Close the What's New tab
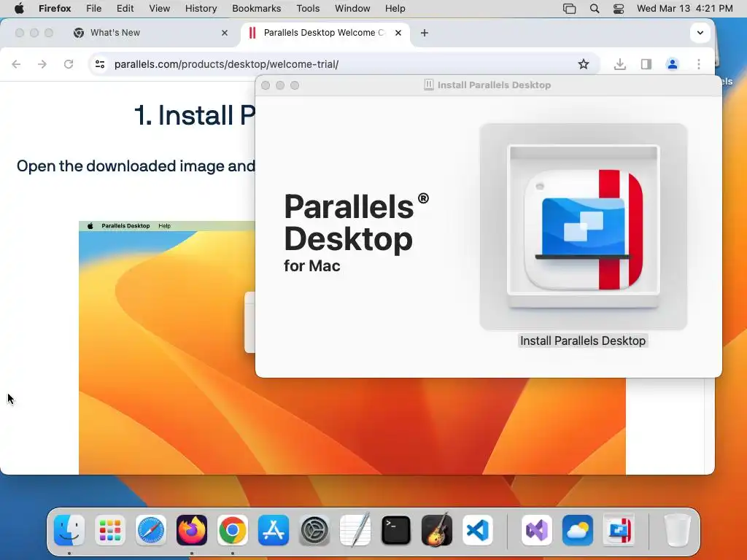Viewport: 747px width, 560px height. (x=225, y=33)
